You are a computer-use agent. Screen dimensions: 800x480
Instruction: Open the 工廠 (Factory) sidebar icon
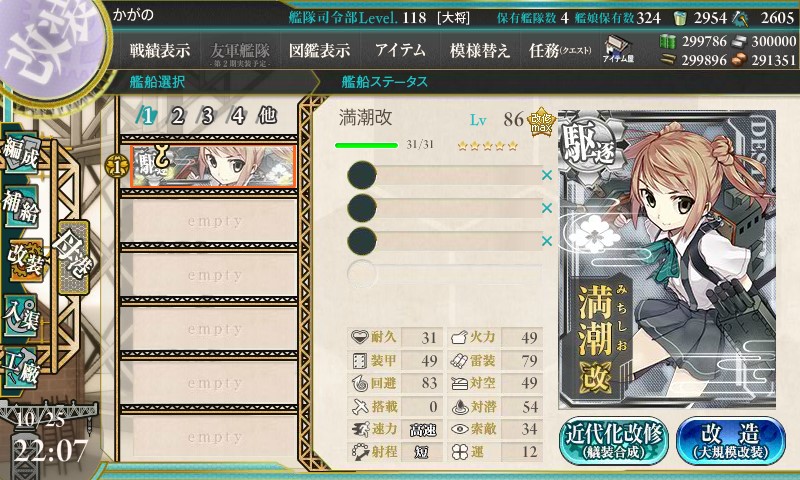point(21,368)
